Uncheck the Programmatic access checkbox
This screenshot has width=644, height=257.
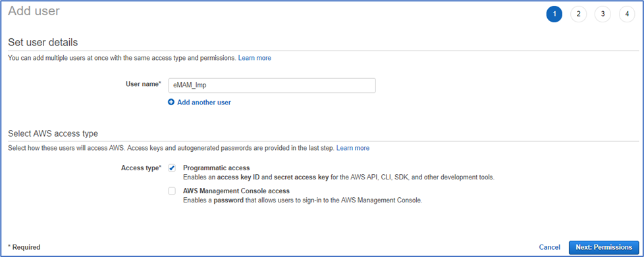pyautogui.click(x=172, y=168)
